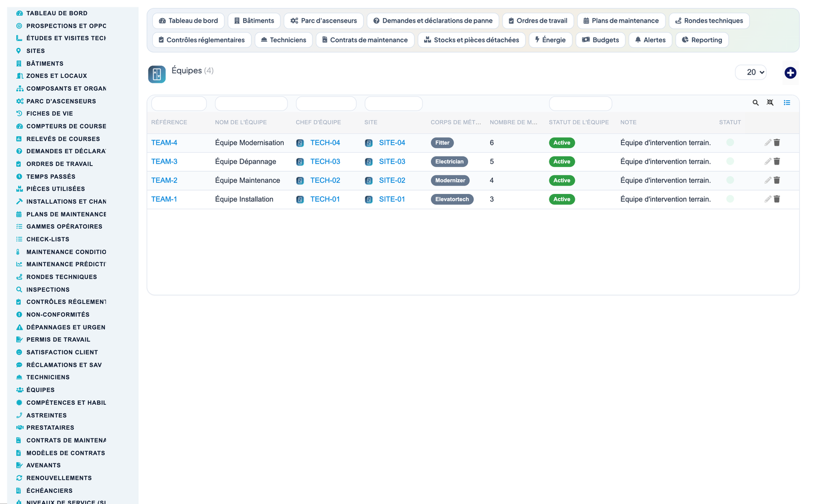This screenshot has width=815, height=504.
Task: Click the icon next to TECH-04
Action: (300, 143)
